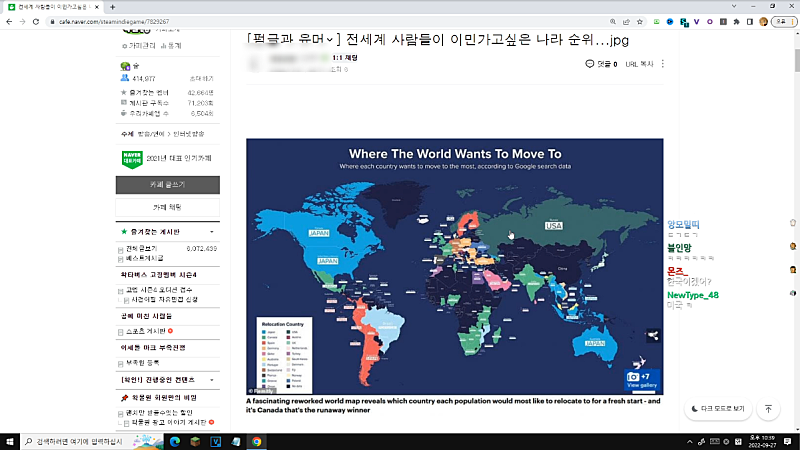This screenshot has width=800, height=450.
Task: Click the world map image
Action: point(455,265)
